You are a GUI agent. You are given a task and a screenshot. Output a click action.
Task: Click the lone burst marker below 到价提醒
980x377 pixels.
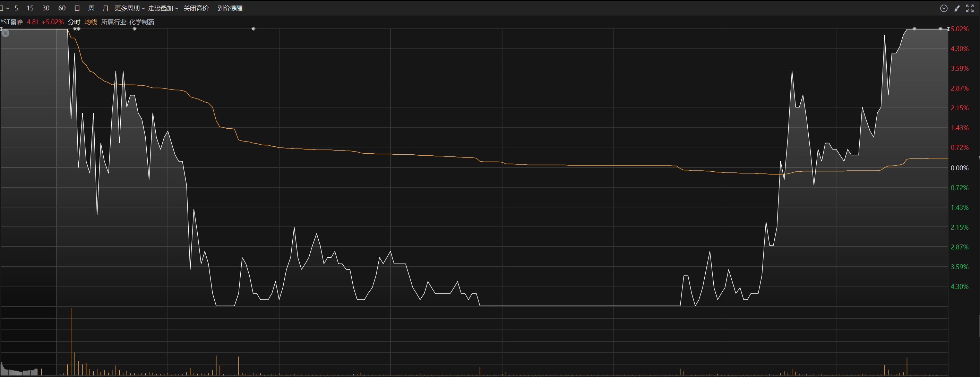[253, 29]
